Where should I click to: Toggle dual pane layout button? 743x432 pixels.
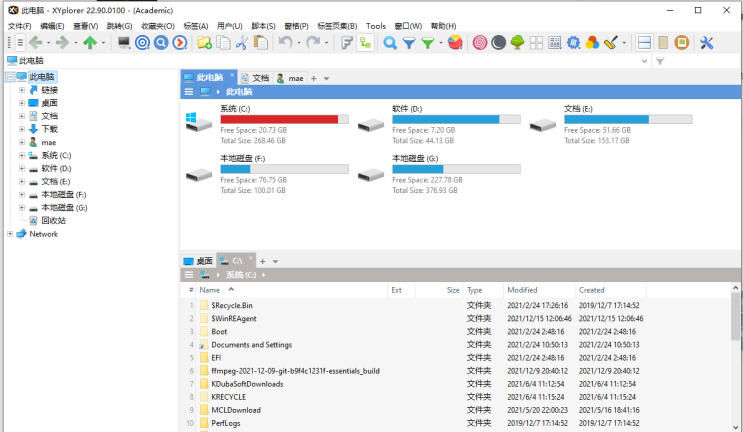pos(644,43)
